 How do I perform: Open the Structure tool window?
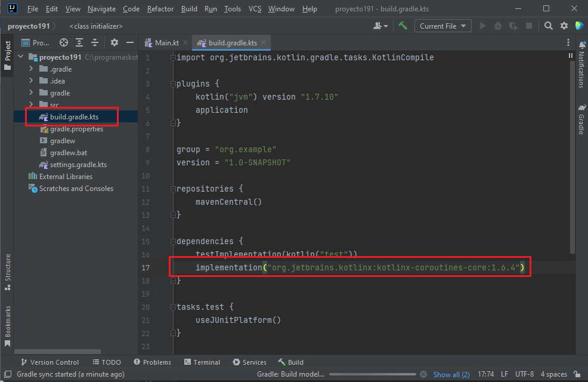[x=8, y=272]
